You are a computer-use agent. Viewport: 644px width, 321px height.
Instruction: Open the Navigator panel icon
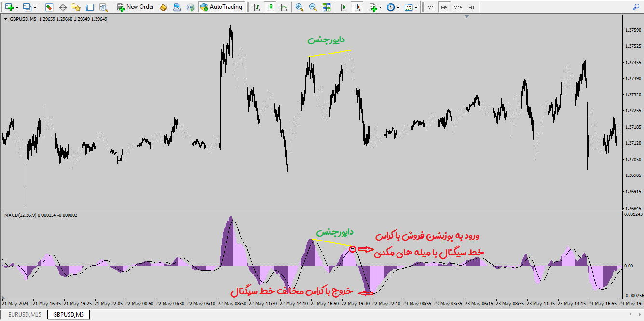click(76, 7)
